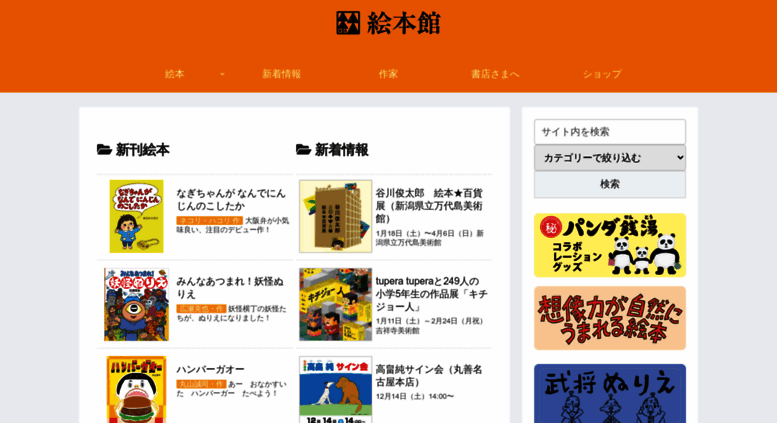
Task: Click the 12月14日（土）14:00〜 date text
Action: 415,396
